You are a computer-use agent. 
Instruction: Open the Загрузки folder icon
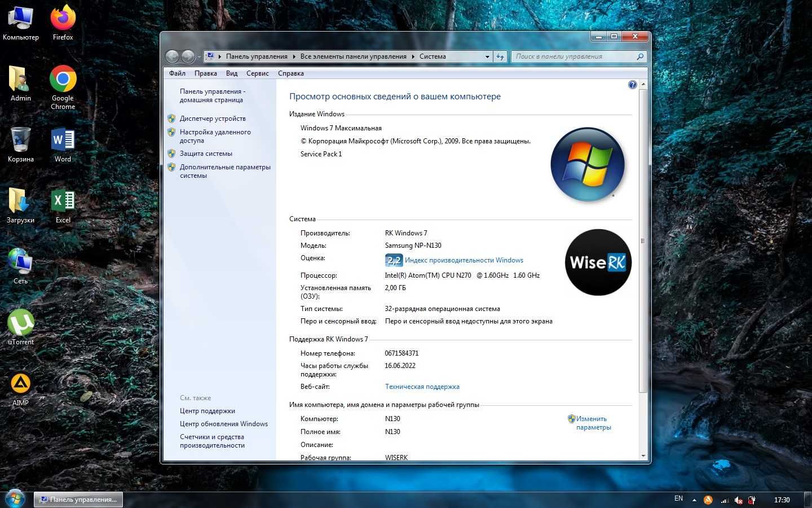coord(21,206)
